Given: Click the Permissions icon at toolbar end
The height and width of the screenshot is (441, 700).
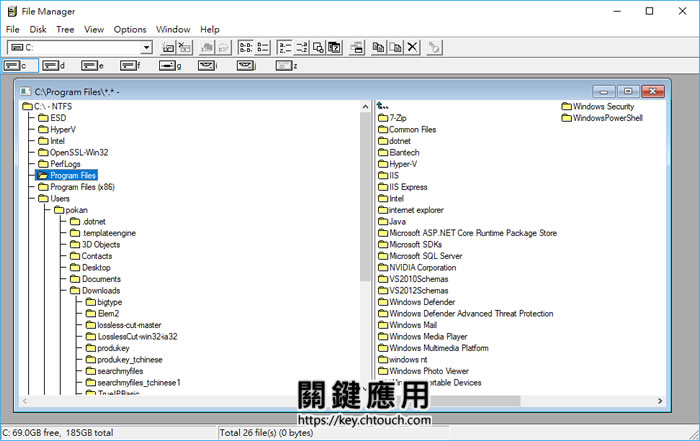Looking at the screenshot, I should point(434,47).
